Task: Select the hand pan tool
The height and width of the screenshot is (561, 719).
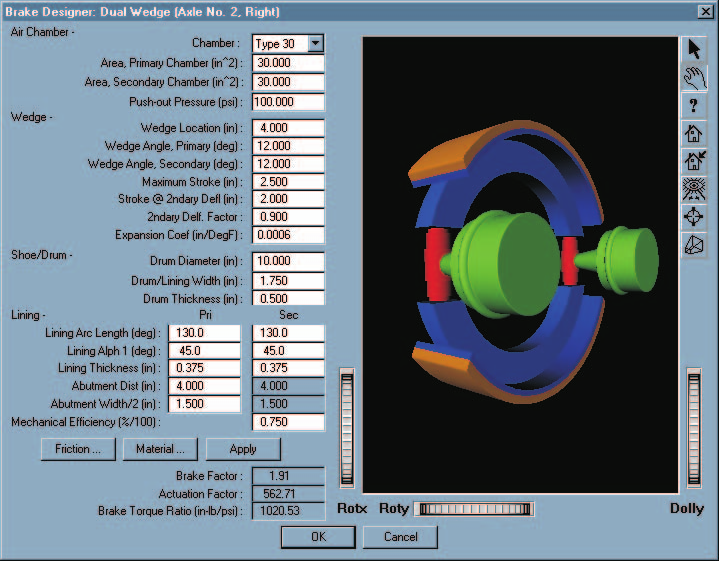Action: click(694, 77)
